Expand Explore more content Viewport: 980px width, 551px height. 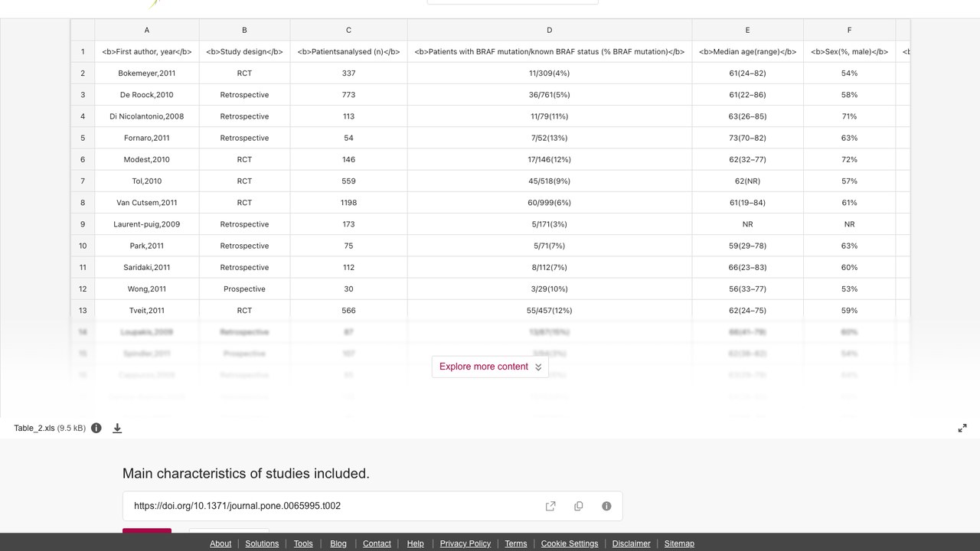[490, 367]
